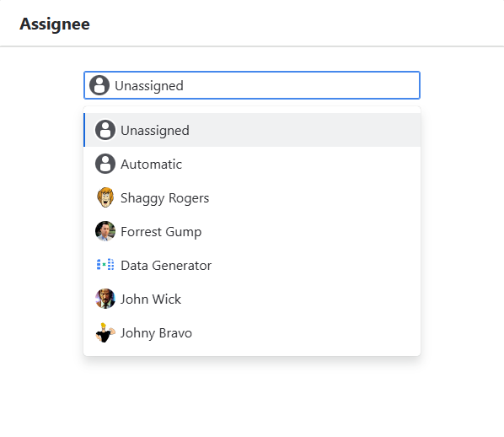
Task: Click John Wick's avatar picture
Action: tap(105, 299)
